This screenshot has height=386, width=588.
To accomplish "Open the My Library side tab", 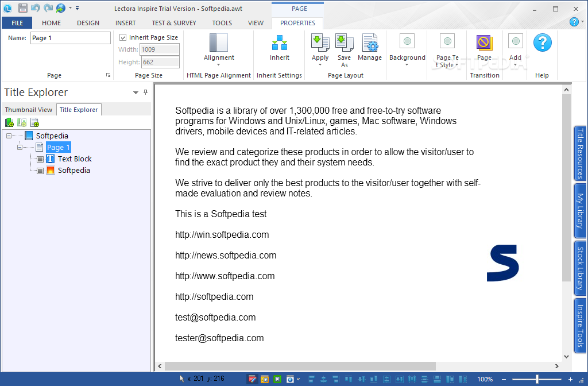I will [x=580, y=210].
